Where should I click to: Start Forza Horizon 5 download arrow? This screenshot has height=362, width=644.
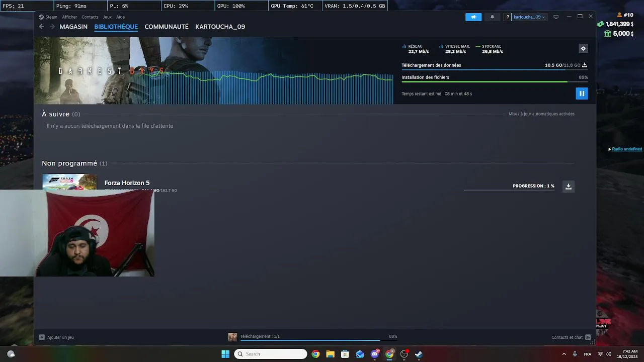pyautogui.click(x=568, y=187)
